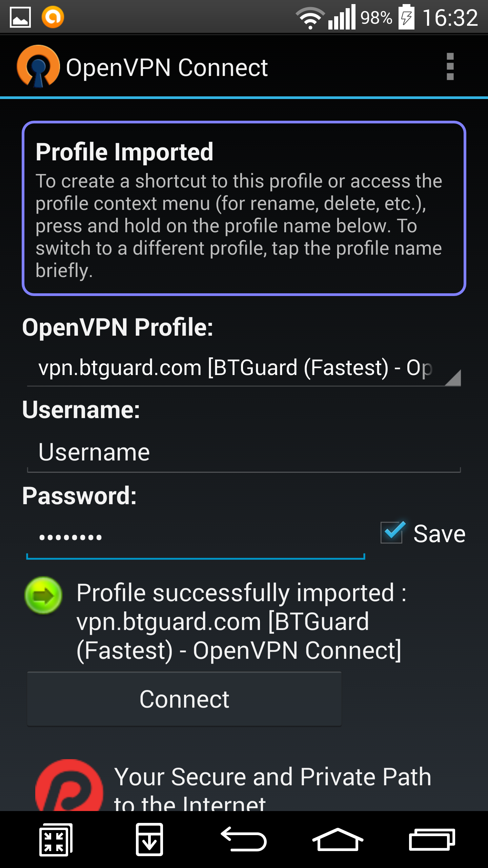The height and width of the screenshot is (868, 488).
Task: Tap the Profile Imported information box
Action: pyautogui.click(x=244, y=208)
